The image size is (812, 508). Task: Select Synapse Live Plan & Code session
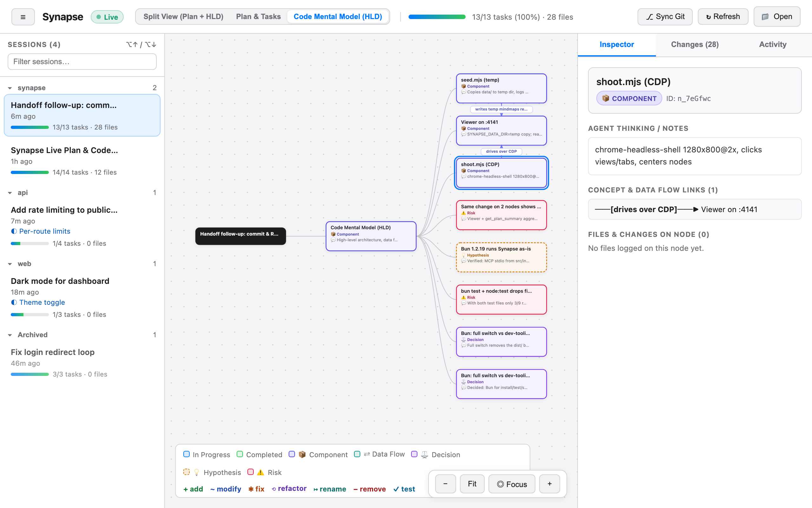tap(82, 161)
